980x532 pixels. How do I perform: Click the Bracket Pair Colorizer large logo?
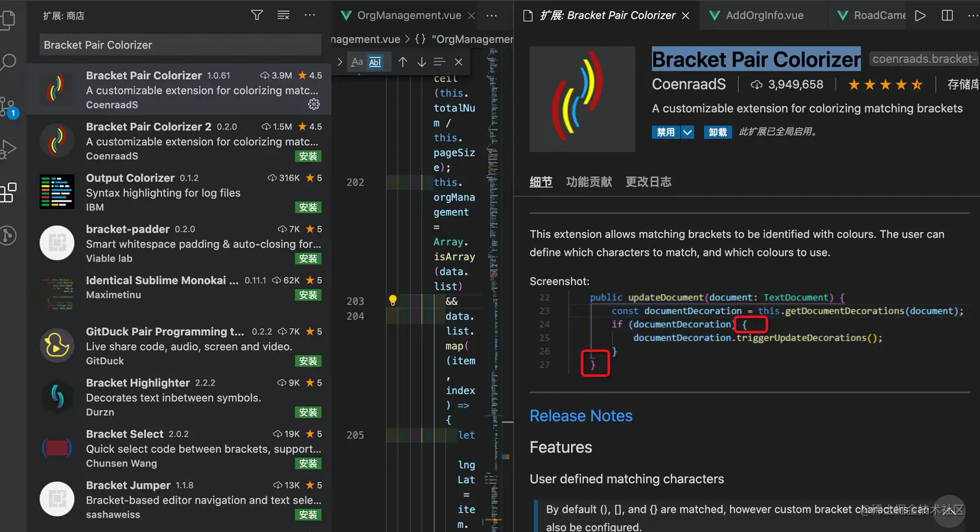582,98
